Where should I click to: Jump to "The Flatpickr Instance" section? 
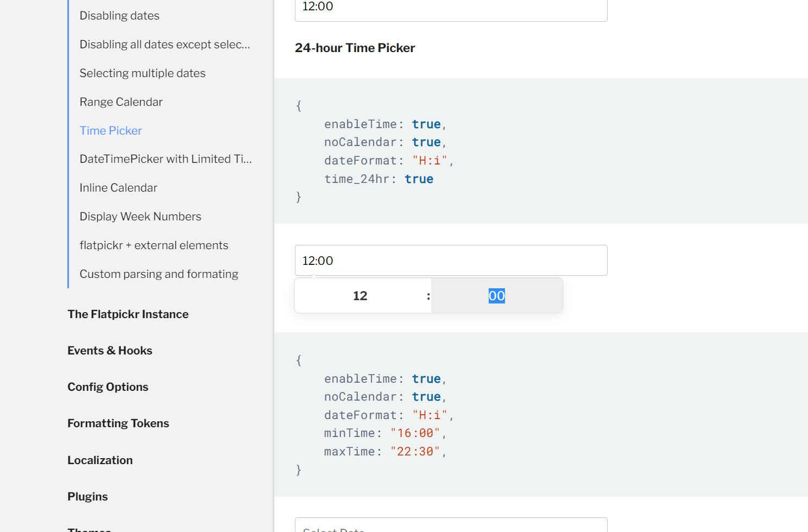tap(128, 314)
